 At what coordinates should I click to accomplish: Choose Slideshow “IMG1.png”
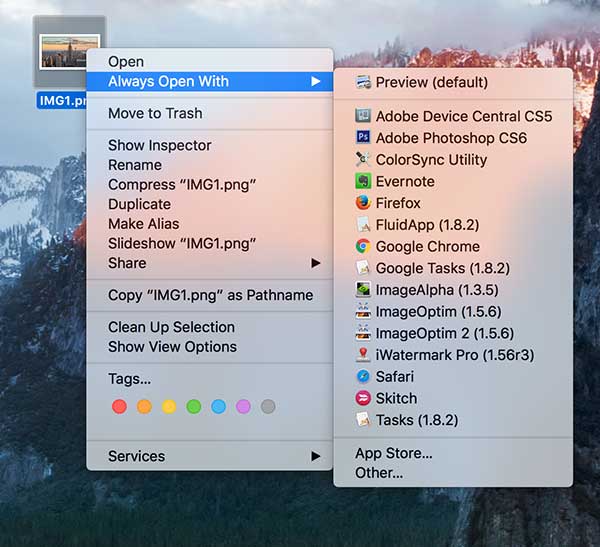point(210,243)
